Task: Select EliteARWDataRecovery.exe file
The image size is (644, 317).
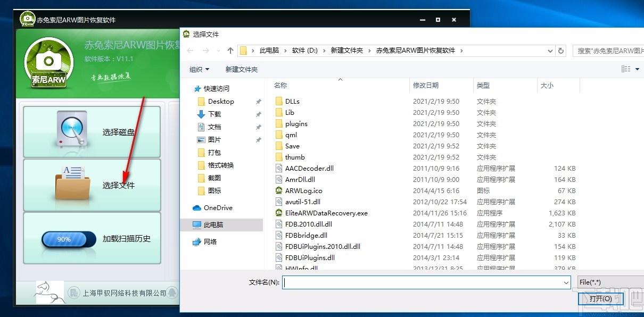Action: tap(326, 213)
